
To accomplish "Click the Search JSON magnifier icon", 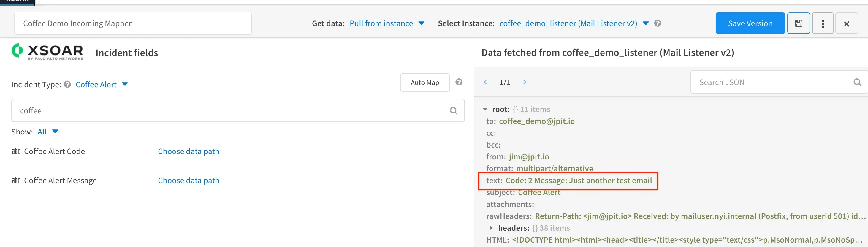I will [x=857, y=82].
